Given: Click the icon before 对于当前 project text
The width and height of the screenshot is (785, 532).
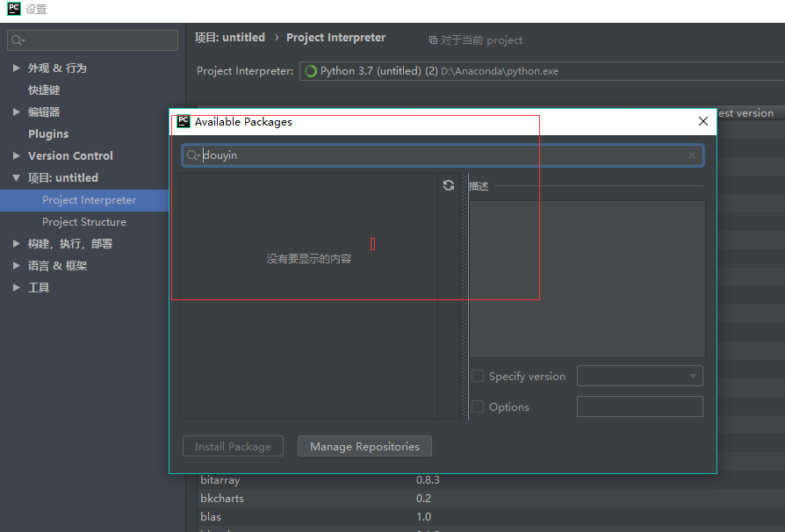Looking at the screenshot, I should click(x=431, y=40).
